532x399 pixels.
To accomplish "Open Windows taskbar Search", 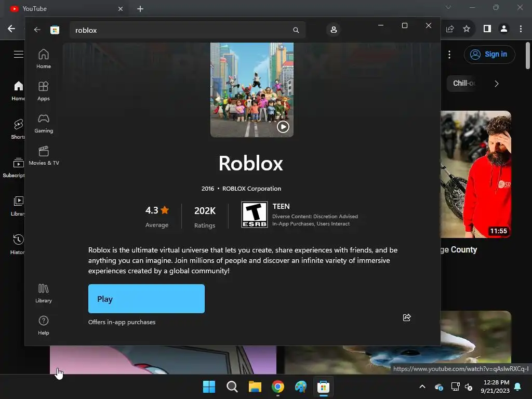I will point(232,387).
